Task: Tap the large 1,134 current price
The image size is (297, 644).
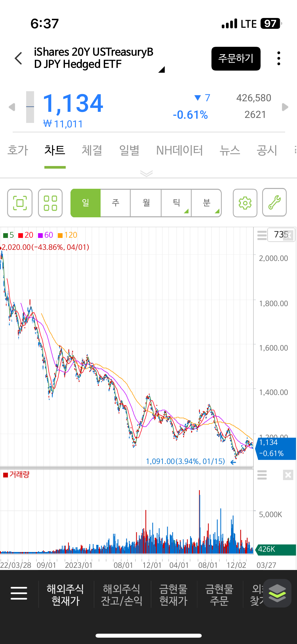Action: [x=73, y=103]
